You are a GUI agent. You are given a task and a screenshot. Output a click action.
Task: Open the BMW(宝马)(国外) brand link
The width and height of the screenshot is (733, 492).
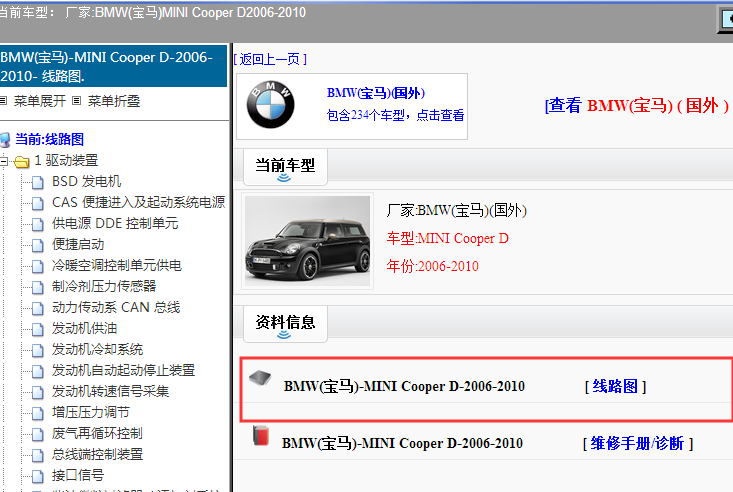[x=376, y=93]
